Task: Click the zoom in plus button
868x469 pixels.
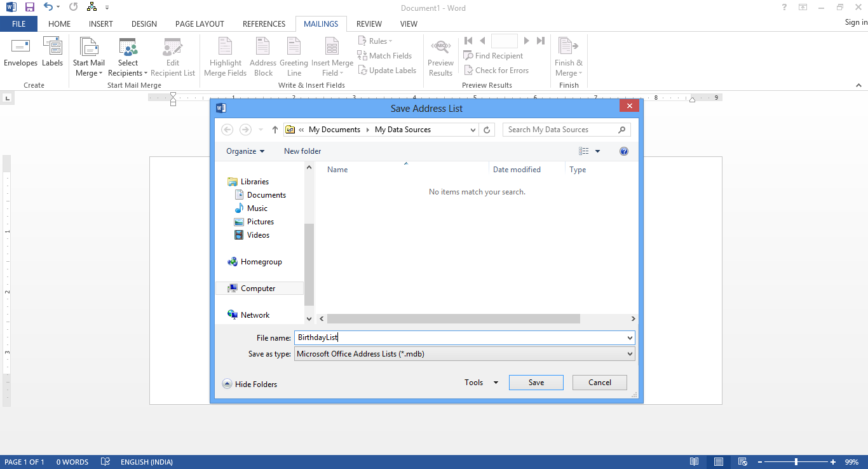Action: [833, 462]
